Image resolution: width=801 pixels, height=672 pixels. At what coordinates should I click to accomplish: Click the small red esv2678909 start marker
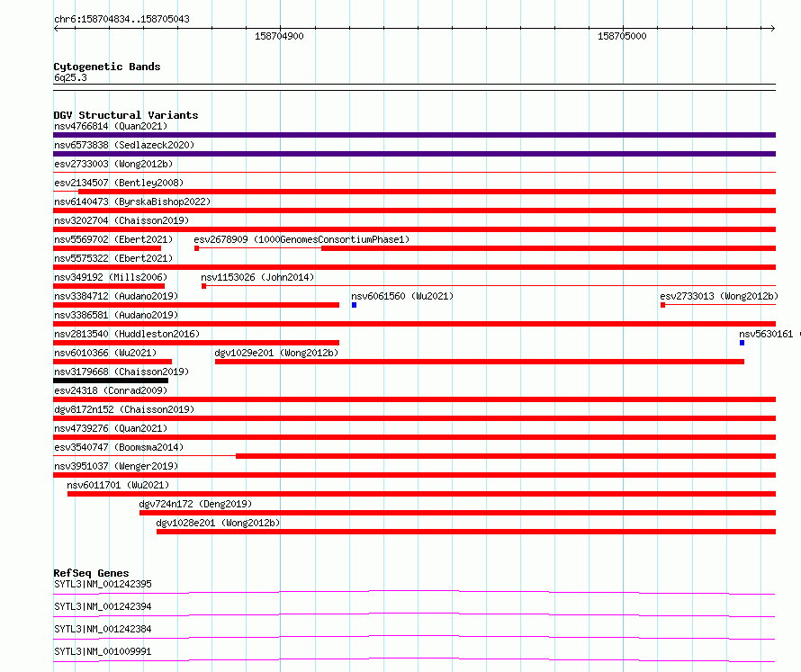click(197, 248)
